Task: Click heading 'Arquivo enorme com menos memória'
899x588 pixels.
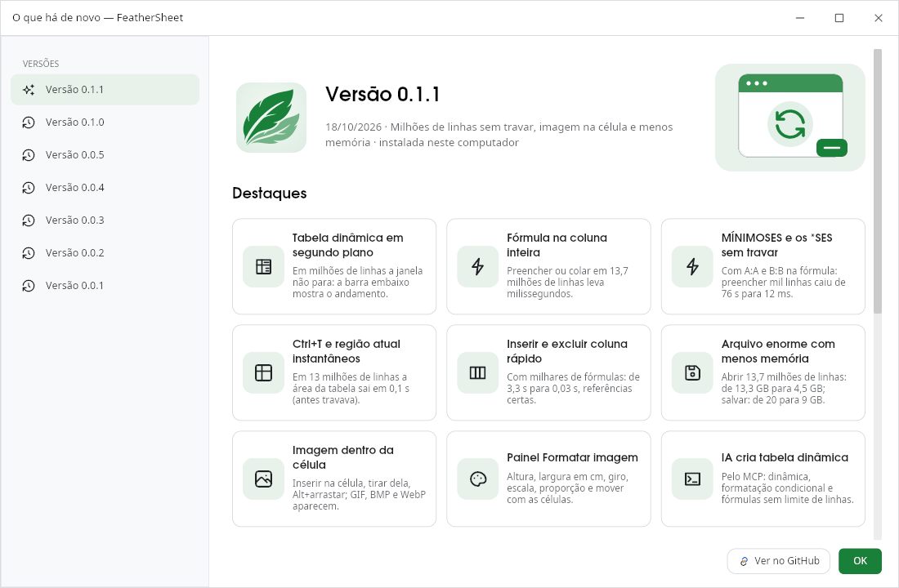Action: [778, 350]
